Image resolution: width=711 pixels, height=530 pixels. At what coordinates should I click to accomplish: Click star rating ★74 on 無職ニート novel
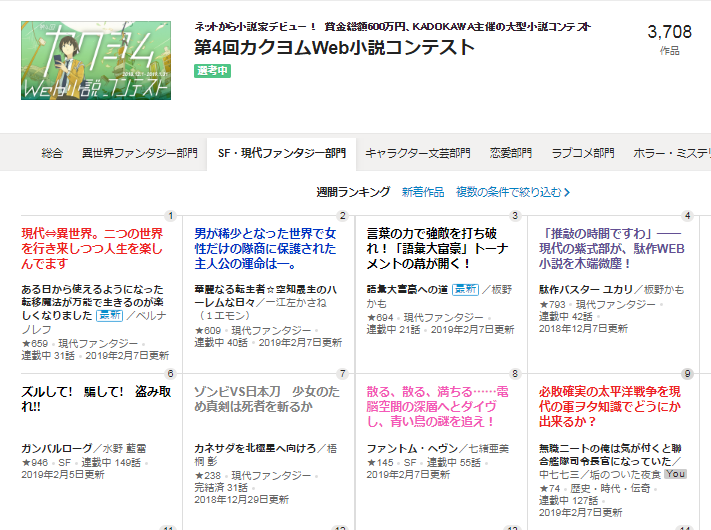pyautogui.click(x=550, y=489)
